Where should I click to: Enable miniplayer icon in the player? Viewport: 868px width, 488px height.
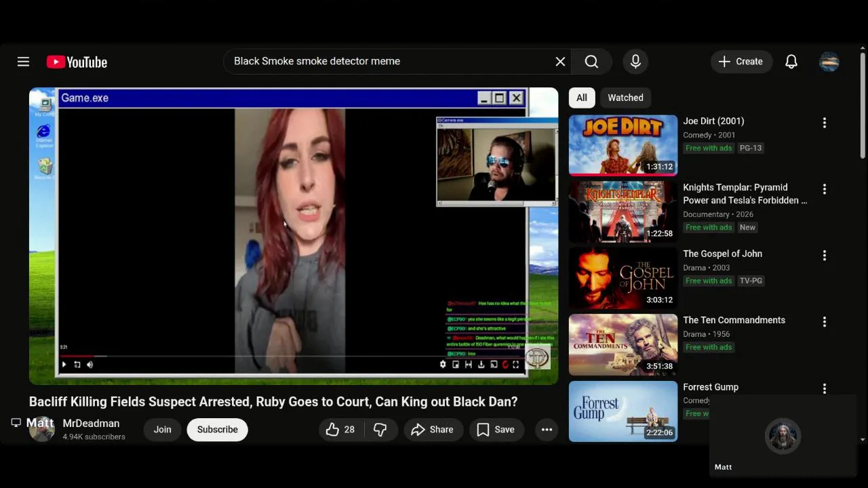[456, 365]
